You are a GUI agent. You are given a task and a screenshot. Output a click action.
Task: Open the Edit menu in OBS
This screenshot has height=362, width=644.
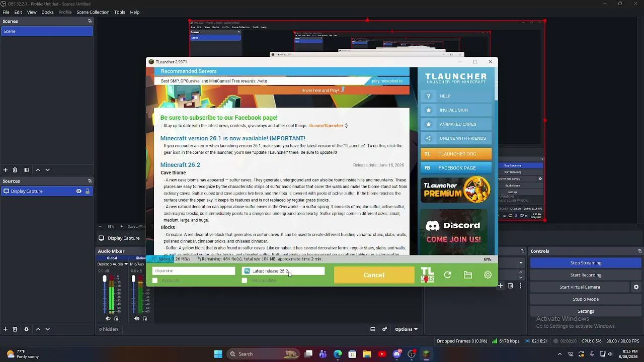point(18,12)
